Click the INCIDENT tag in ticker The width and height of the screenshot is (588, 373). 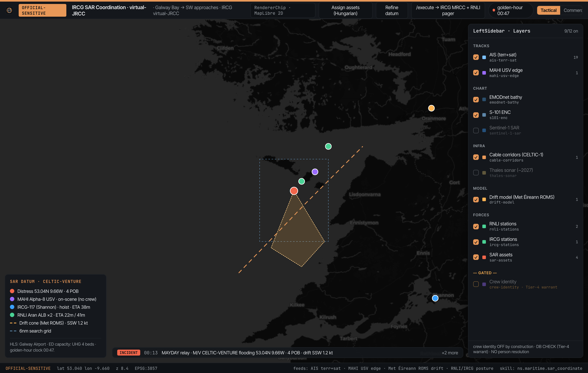tap(129, 353)
